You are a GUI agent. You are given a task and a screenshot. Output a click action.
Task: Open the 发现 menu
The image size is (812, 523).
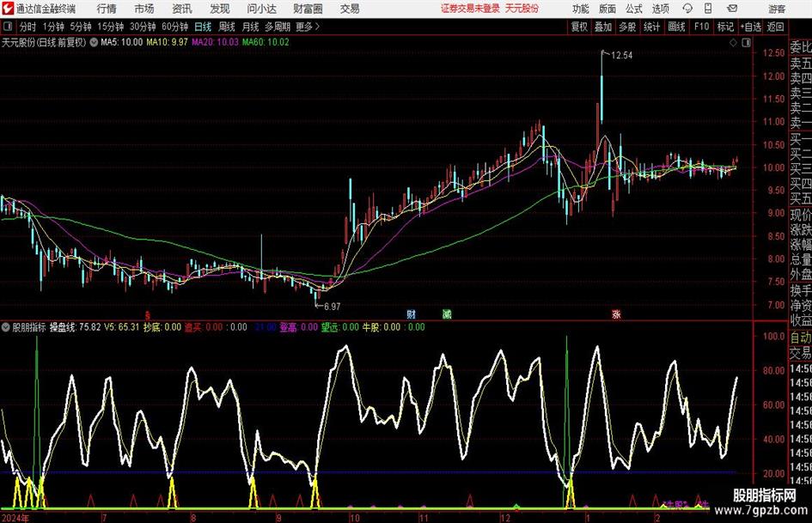coord(220,9)
